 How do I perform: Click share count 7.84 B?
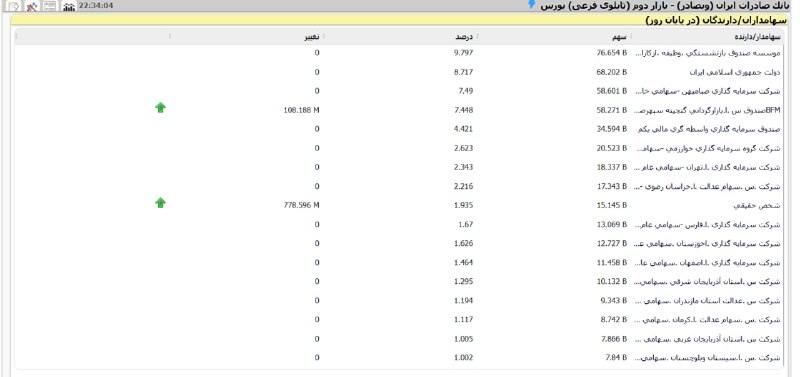(x=616, y=358)
